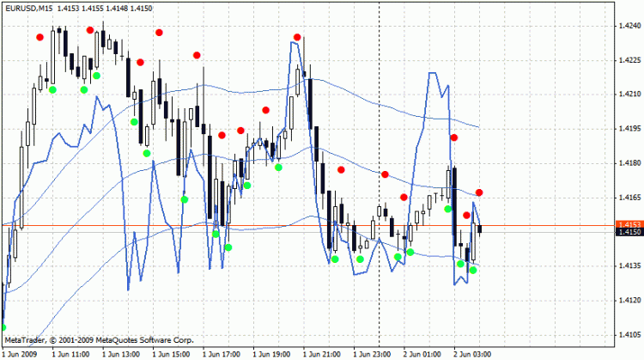This screenshot has width=644, height=360.
Task: Click the 1 Jun 13:00 time label
Action: coord(120,353)
